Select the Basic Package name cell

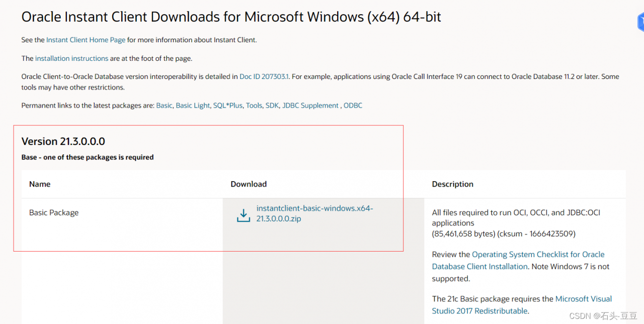[x=54, y=213]
